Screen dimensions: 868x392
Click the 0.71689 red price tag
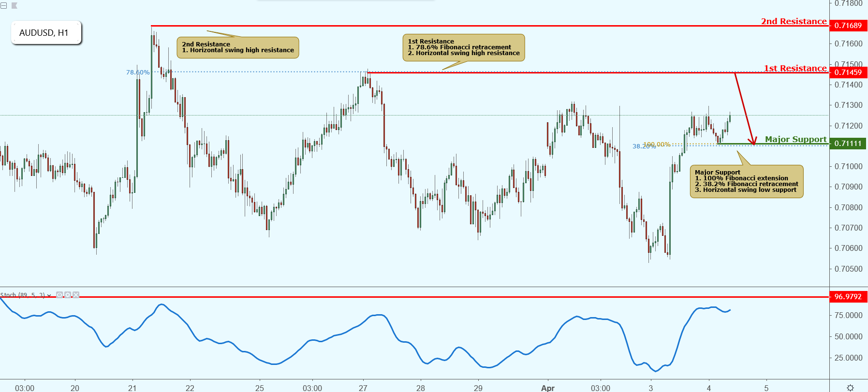point(848,26)
